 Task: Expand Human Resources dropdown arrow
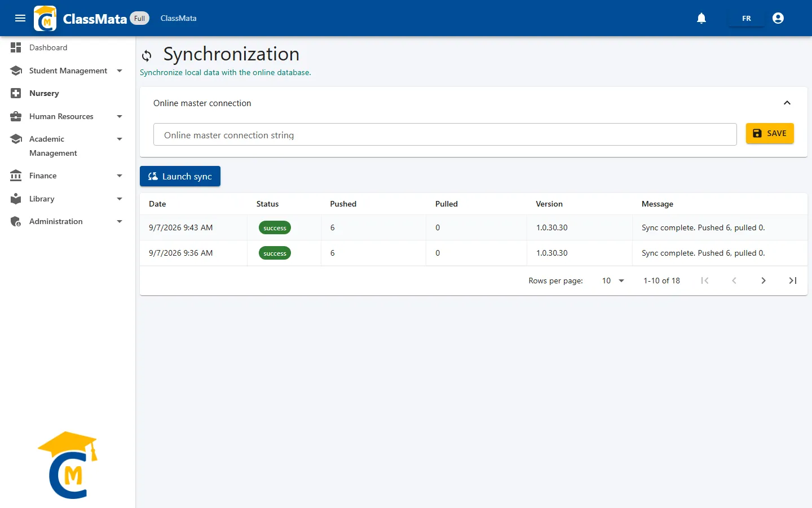pos(120,116)
